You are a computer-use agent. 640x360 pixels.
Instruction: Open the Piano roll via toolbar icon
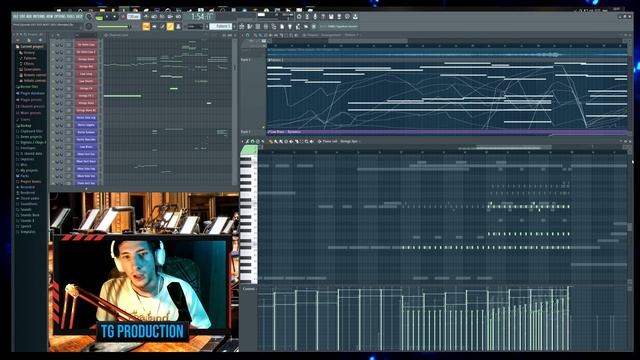tap(249, 27)
